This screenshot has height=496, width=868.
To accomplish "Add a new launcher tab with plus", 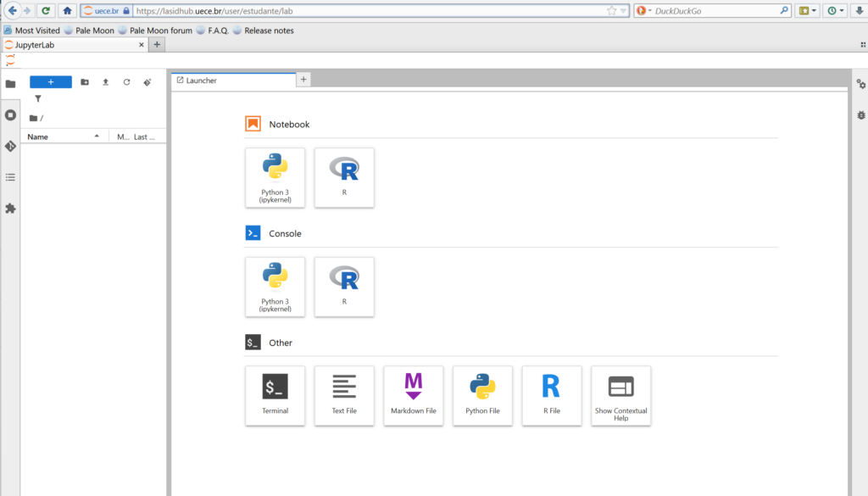I will coord(303,80).
